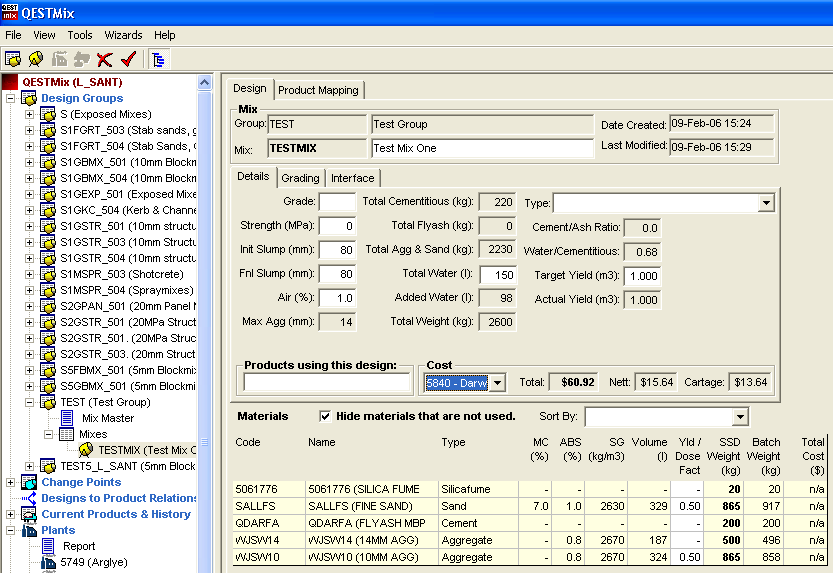Click the yellow concrete mixer toolbar icon

(36, 59)
